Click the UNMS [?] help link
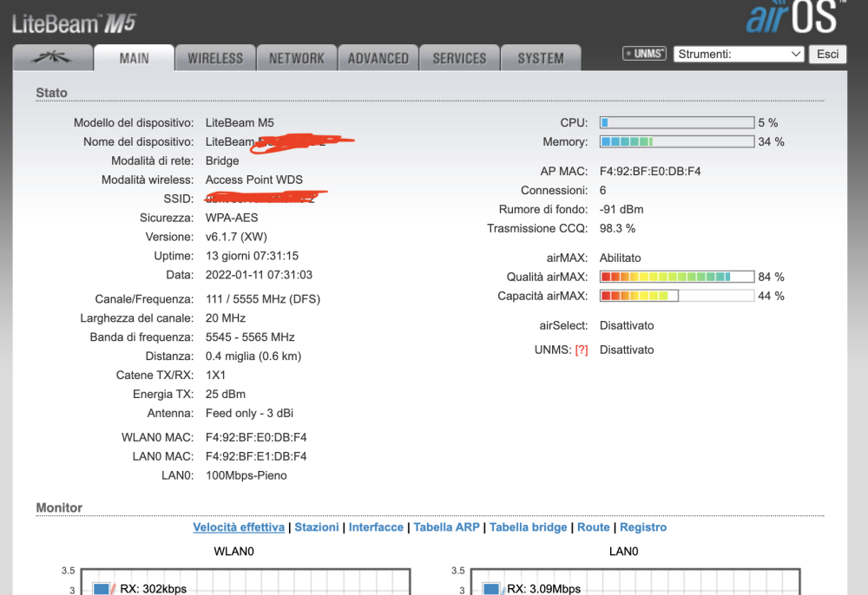 [x=581, y=350]
